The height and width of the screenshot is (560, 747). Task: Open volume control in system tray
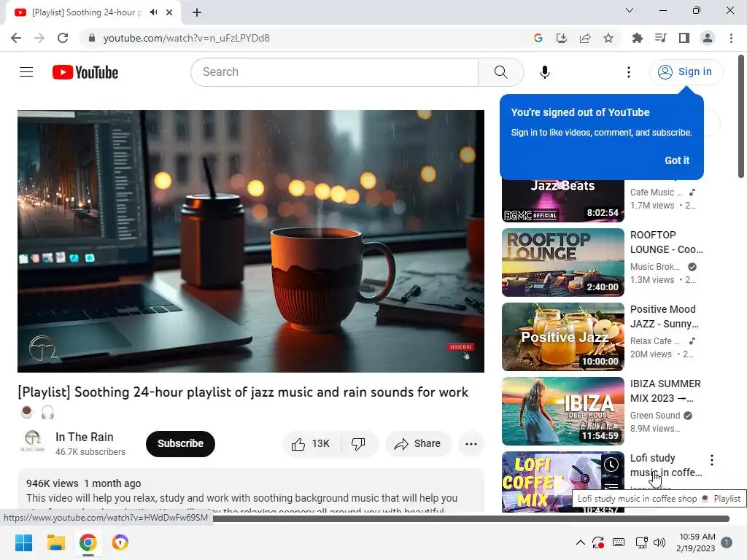click(659, 542)
